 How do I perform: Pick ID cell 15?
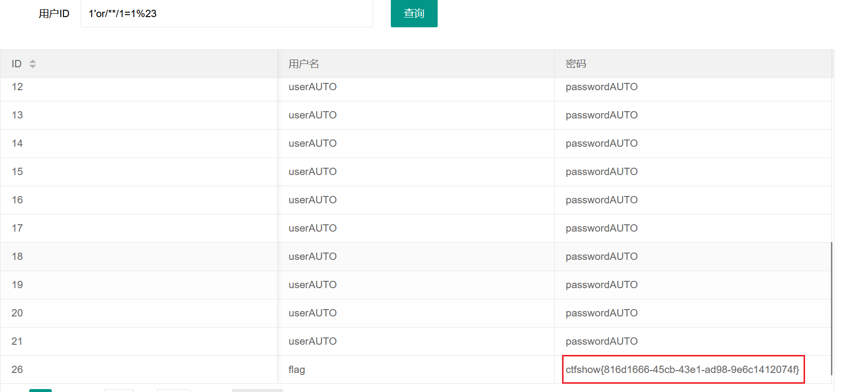(18, 172)
